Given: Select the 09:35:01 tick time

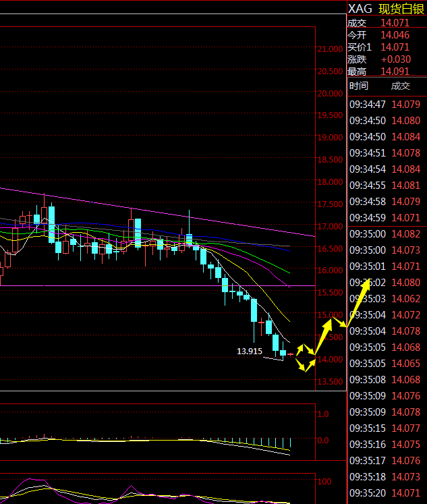Looking at the screenshot, I should 368,267.
